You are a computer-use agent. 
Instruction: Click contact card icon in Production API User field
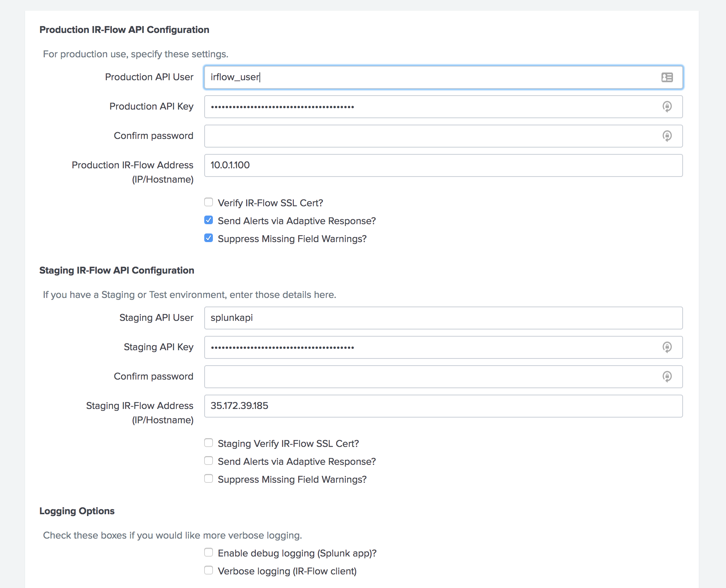pyautogui.click(x=667, y=77)
